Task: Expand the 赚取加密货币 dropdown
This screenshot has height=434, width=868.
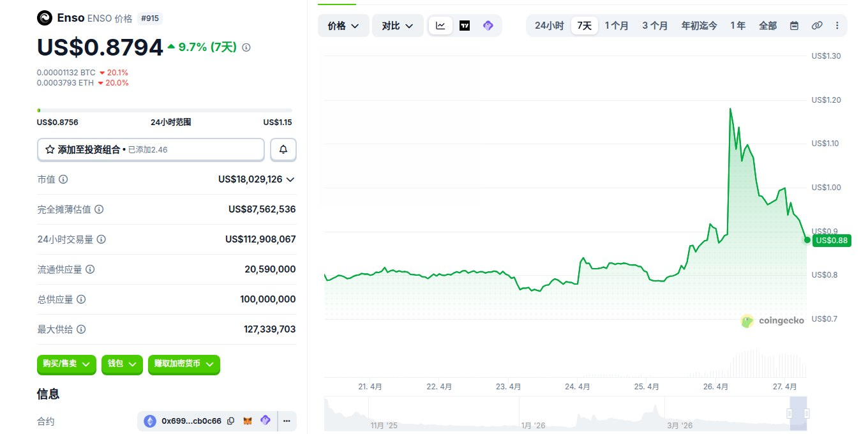Action: [x=184, y=364]
